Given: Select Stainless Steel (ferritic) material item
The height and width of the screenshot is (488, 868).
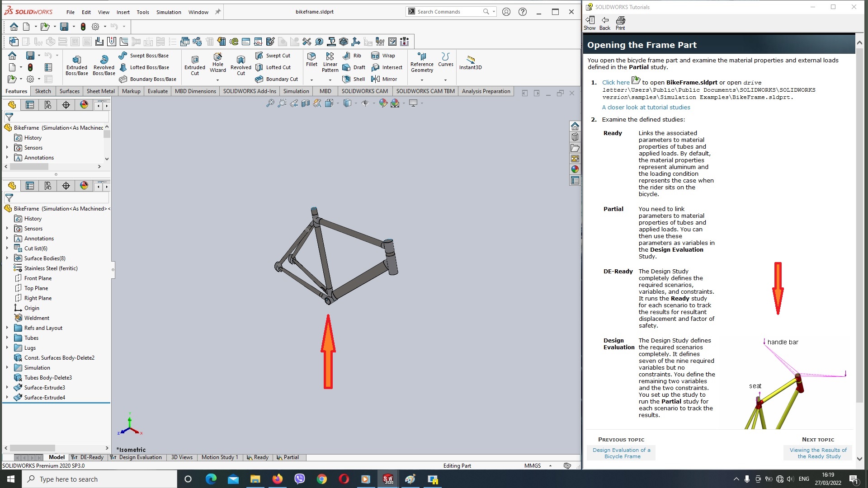Looking at the screenshot, I should pyautogui.click(x=51, y=268).
